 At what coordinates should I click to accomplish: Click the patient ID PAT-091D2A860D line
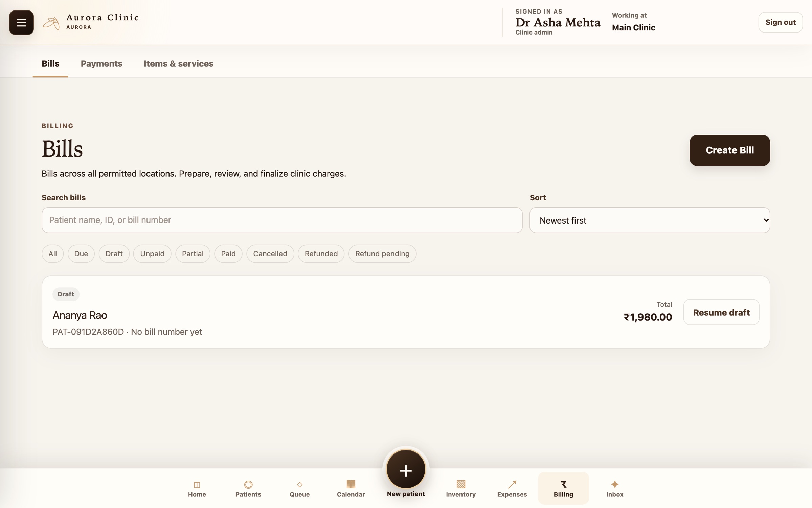[127, 332]
